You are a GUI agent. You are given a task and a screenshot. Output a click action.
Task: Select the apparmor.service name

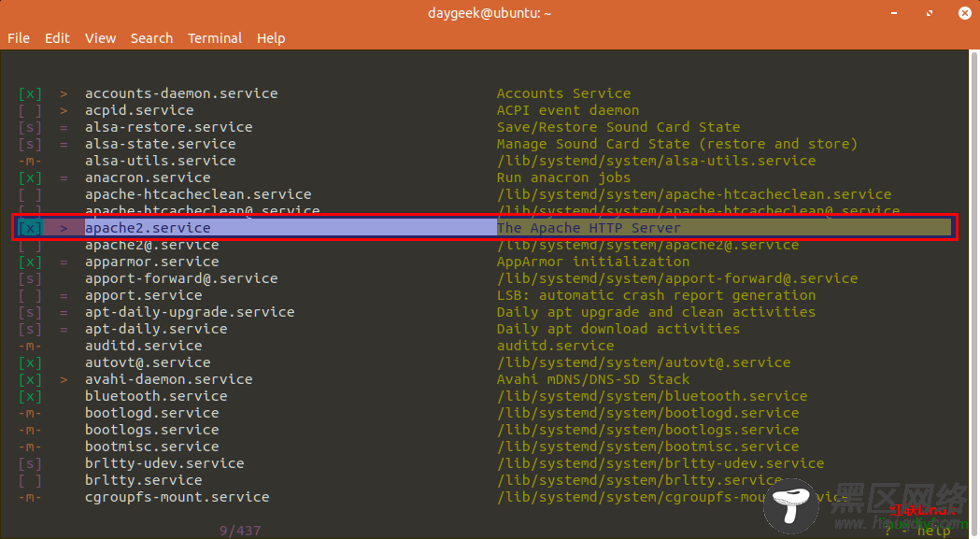pos(152,262)
